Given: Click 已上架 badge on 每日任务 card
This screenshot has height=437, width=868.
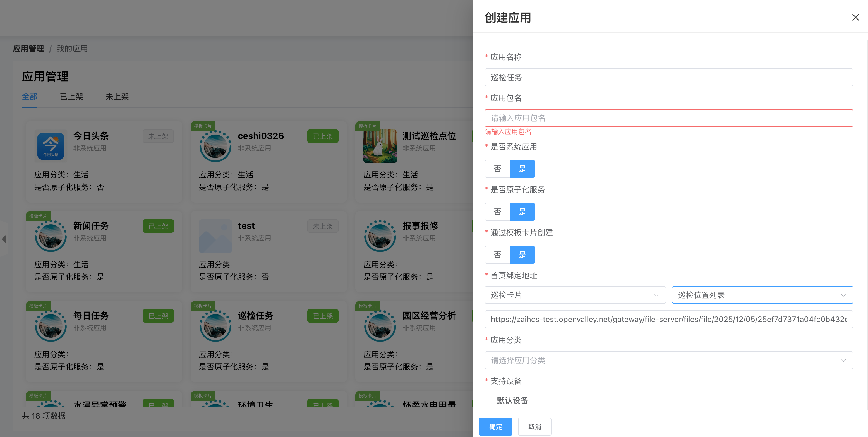Looking at the screenshot, I should tap(158, 316).
